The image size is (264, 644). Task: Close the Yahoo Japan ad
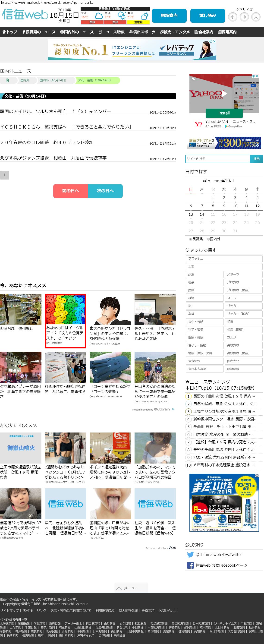pyautogui.click(x=257, y=76)
